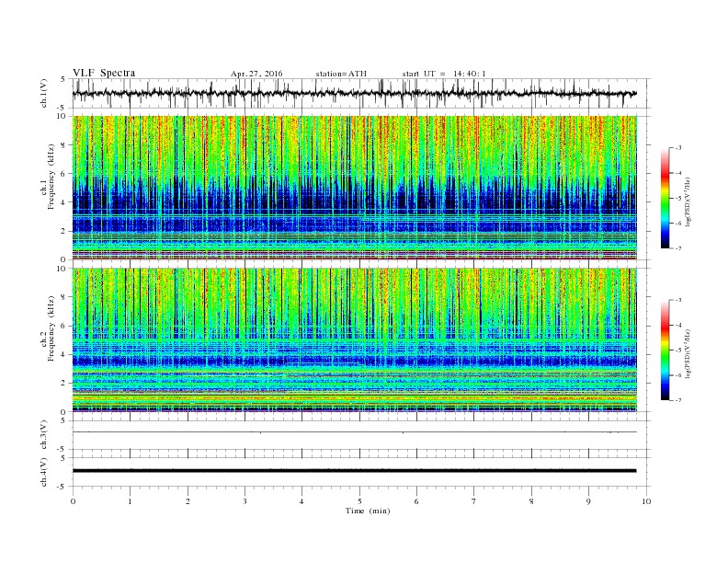Click time axis tick label "7"
The image size is (728, 563).
point(474,501)
